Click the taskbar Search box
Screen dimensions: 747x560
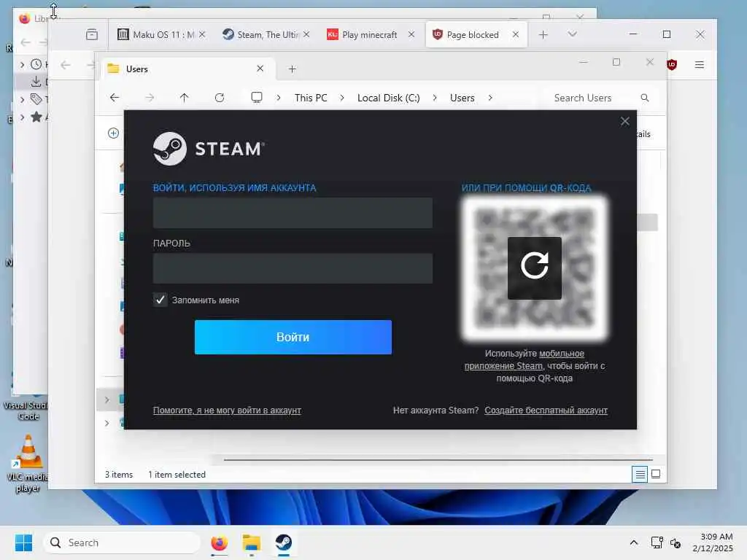[x=122, y=542]
